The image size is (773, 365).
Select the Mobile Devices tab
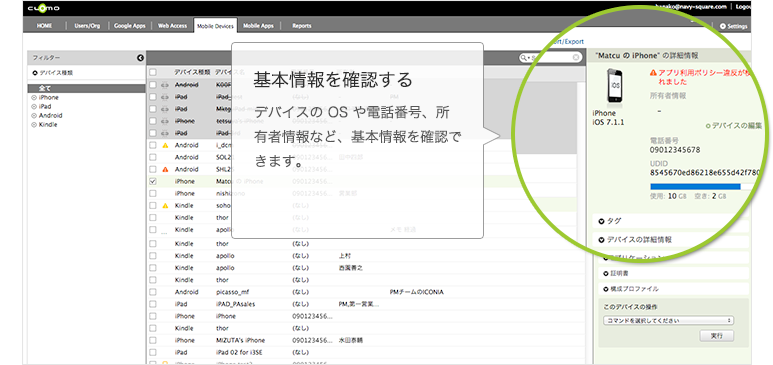215,26
